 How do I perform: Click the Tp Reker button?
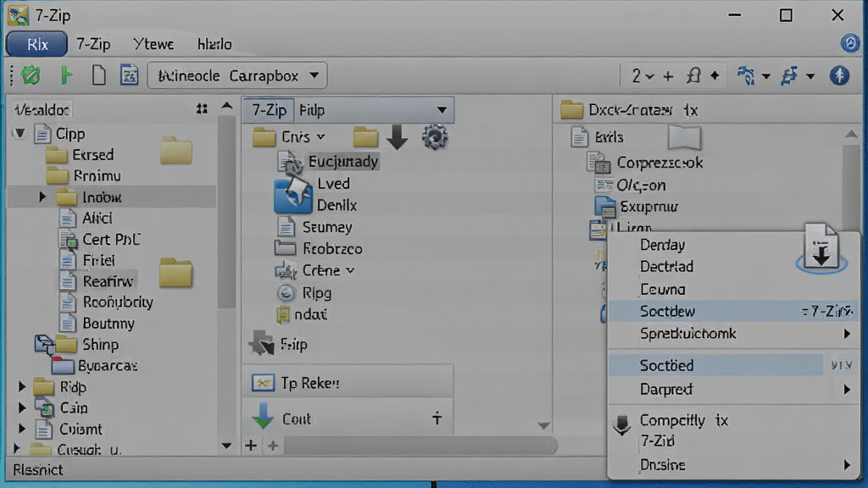[x=348, y=383]
